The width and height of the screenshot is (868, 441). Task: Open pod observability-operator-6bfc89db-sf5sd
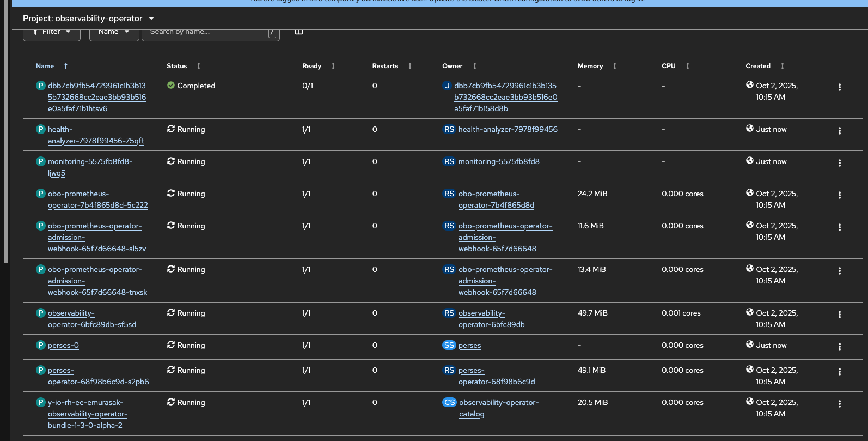coord(92,319)
